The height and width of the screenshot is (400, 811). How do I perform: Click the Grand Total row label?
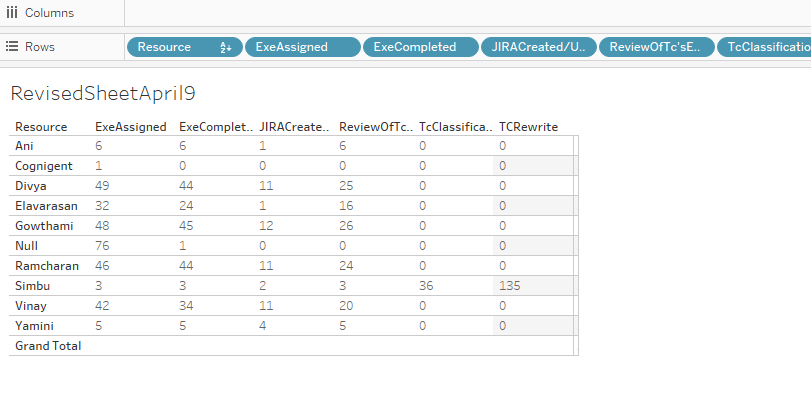pyautogui.click(x=48, y=346)
